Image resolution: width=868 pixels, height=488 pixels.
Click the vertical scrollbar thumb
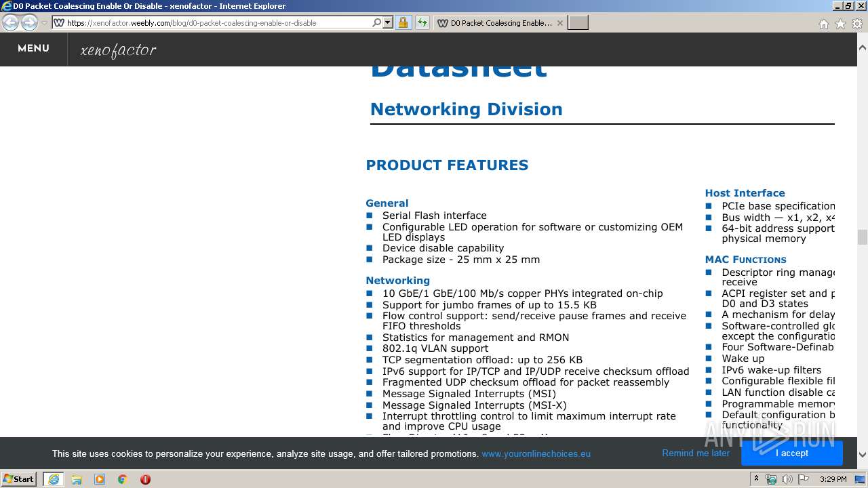863,237
